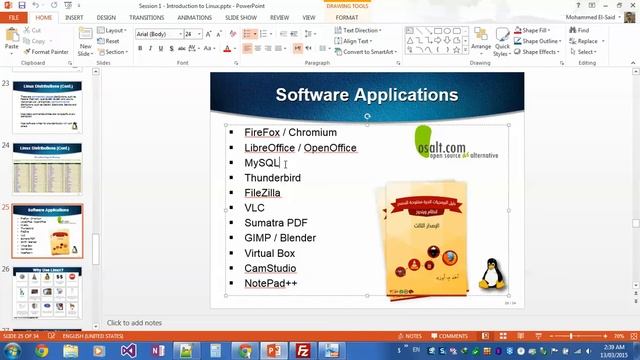The height and width of the screenshot is (360, 640).
Task: Open the Section dropdown
Action: [x=113, y=52]
